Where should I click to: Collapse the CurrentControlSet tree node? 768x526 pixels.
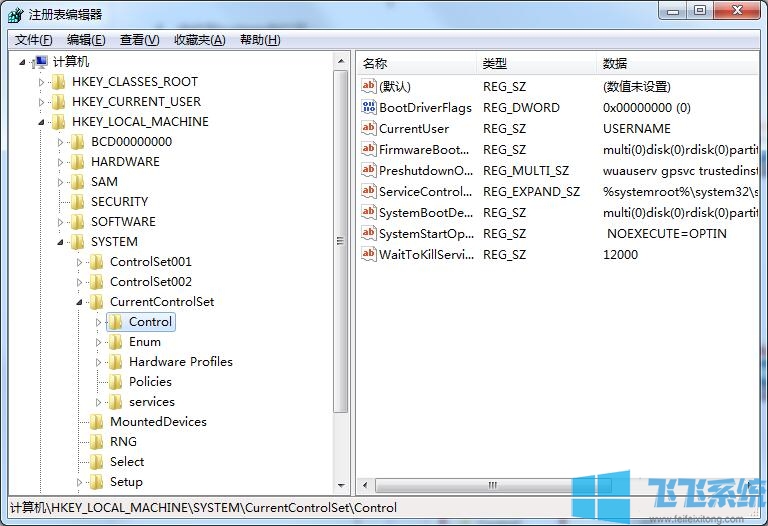(x=80, y=302)
